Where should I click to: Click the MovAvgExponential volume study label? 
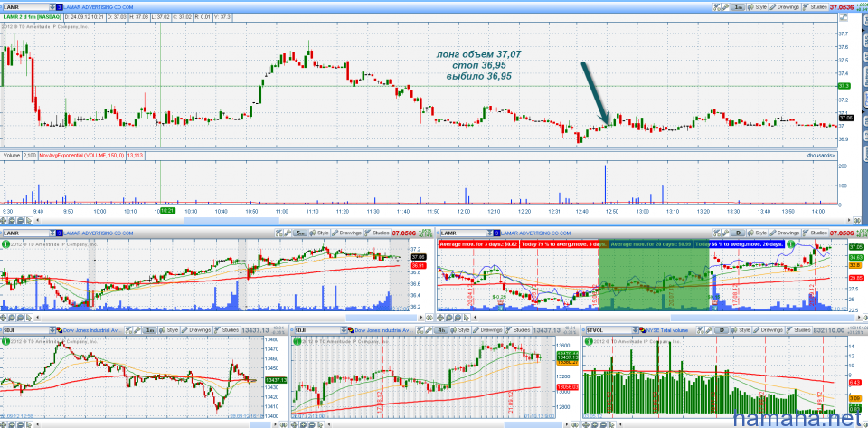pyautogui.click(x=82, y=156)
